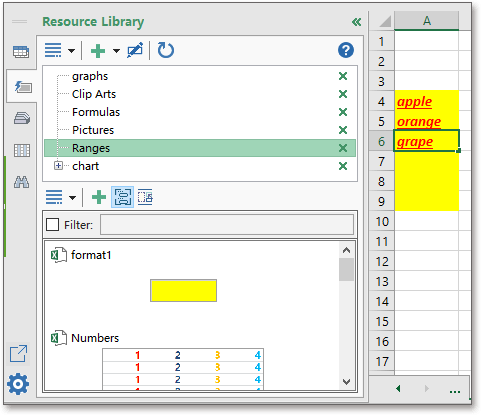
Task: Toggle the floating preview button
Action: (145, 197)
